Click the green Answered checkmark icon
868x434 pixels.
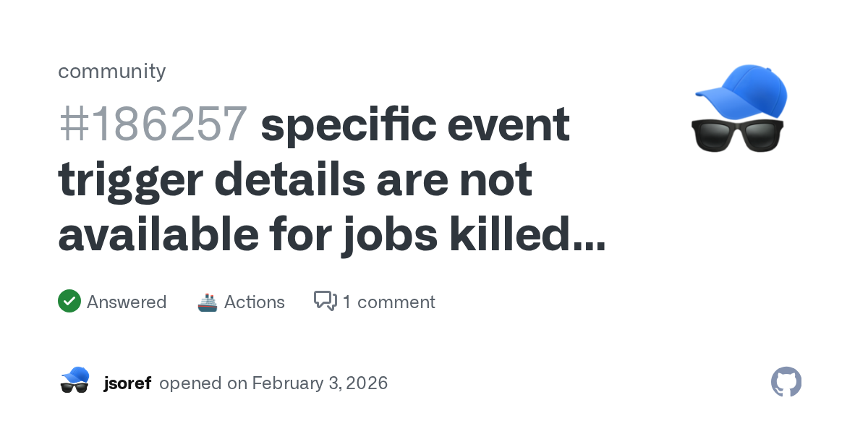click(x=69, y=302)
